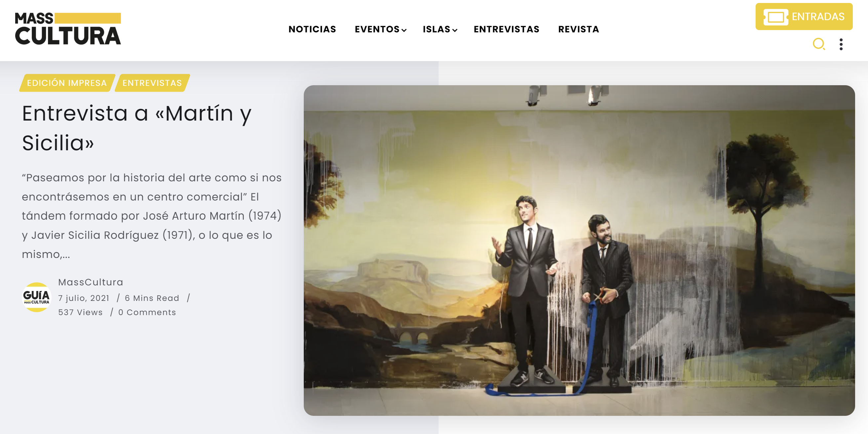The image size is (868, 434).
Task: Open the article title Entrevista a Martín y Sicilia
Action: [x=137, y=128]
